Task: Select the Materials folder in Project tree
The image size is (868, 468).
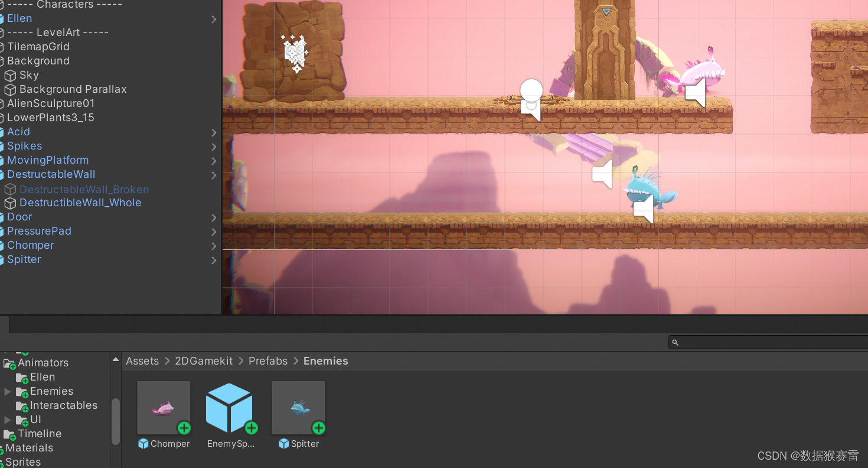Action: (x=29, y=448)
